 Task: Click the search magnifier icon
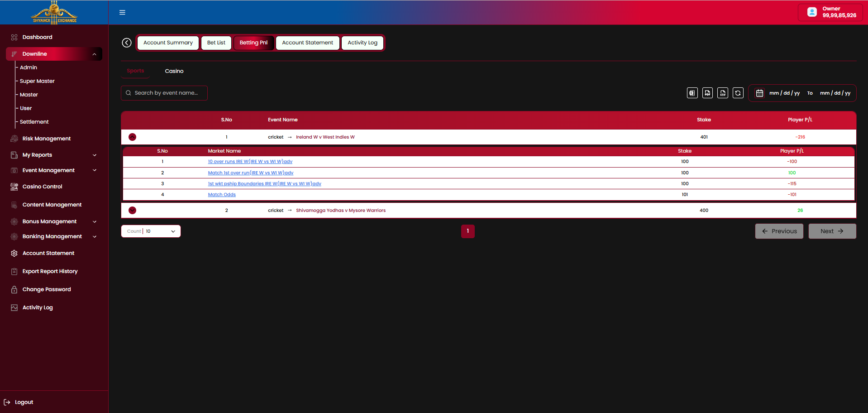click(129, 93)
